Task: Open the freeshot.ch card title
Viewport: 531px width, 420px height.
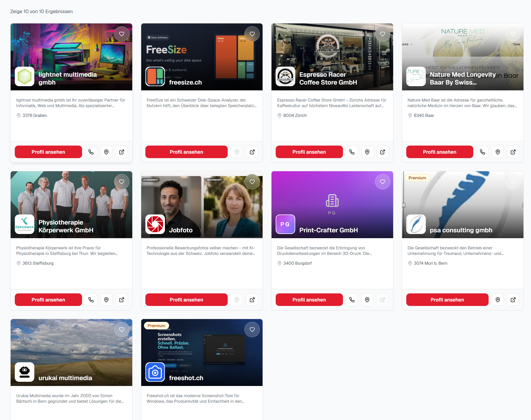Action: click(x=186, y=378)
